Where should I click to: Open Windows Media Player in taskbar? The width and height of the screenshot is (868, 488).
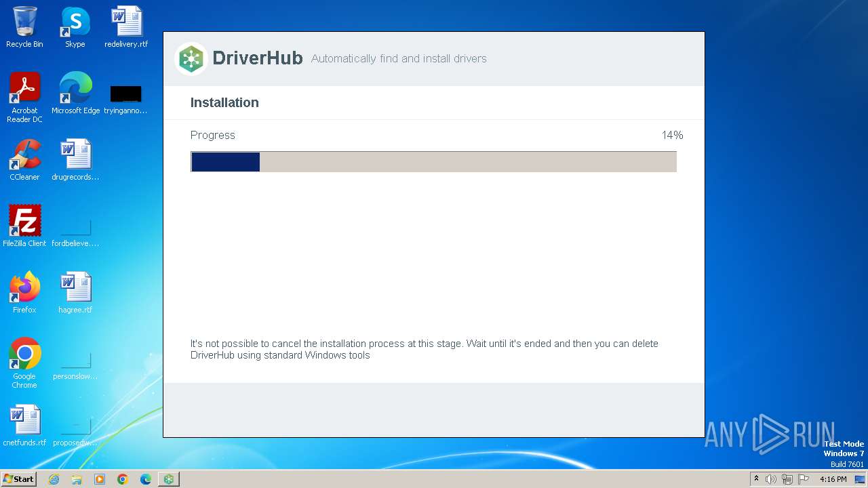[x=100, y=479]
